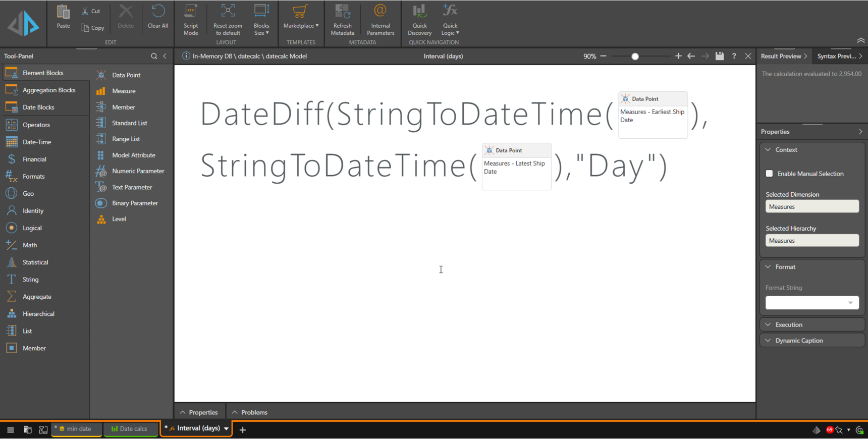The width and height of the screenshot is (868, 439).
Task: Add a Measure block from the element list
Action: pos(124,91)
